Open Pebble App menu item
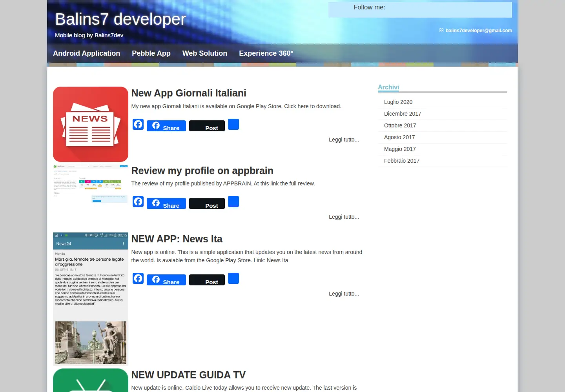This screenshot has height=392, width=565. pyautogui.click(x=151, y=53)
